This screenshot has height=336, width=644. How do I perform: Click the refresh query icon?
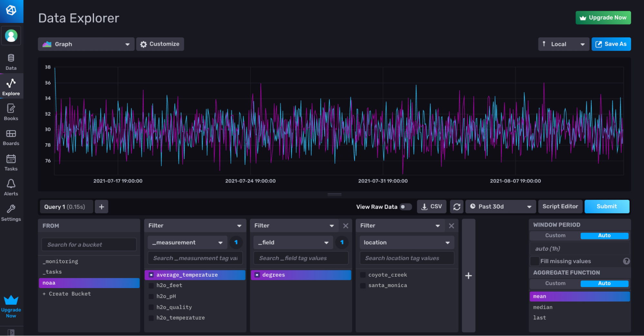point(457,207)
